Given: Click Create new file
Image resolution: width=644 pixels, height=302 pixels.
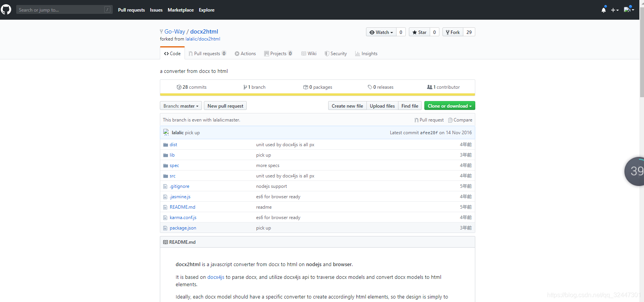Looking at the screenshot, I should click(347, 106).
